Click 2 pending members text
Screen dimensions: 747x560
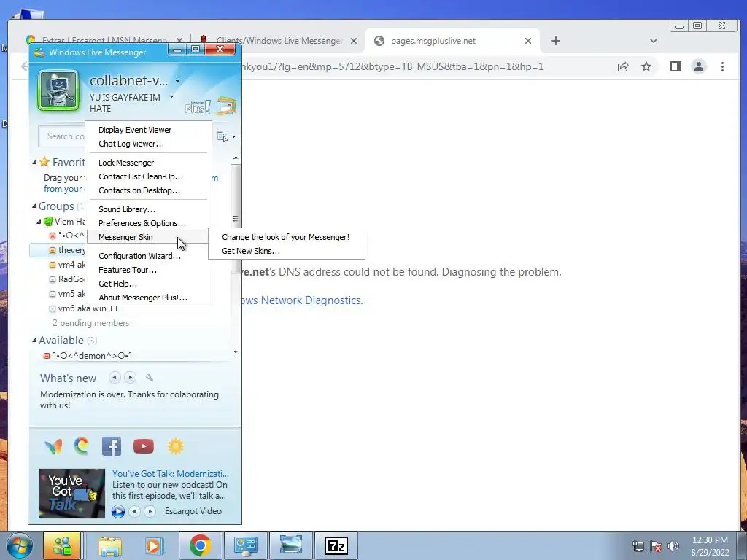[x=90, y=323]
